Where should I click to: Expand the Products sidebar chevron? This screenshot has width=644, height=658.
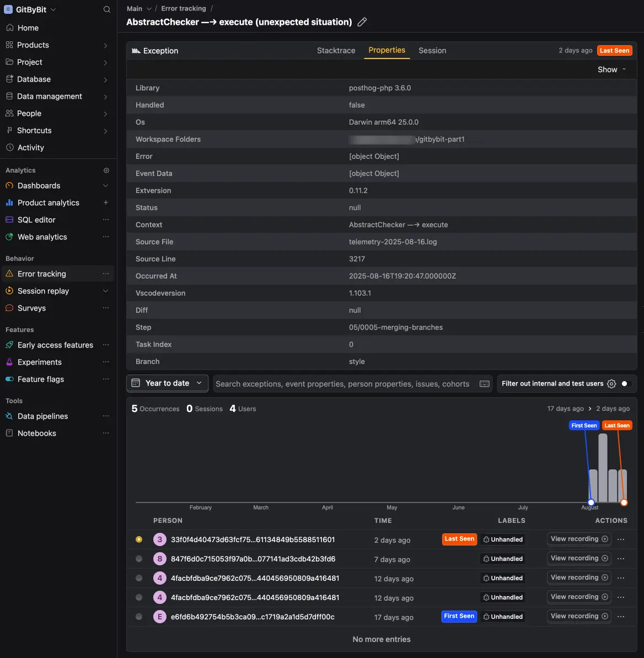pos(105,45)
